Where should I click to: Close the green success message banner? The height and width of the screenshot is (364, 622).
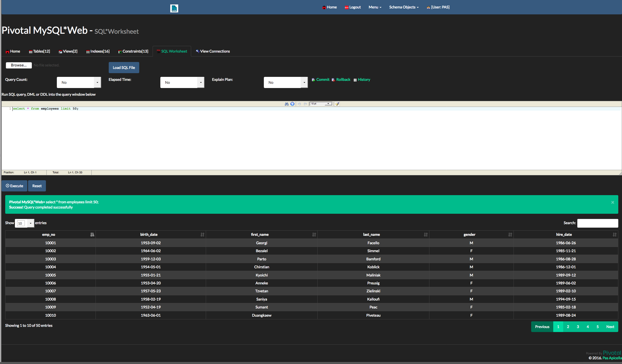coord(613,202)
